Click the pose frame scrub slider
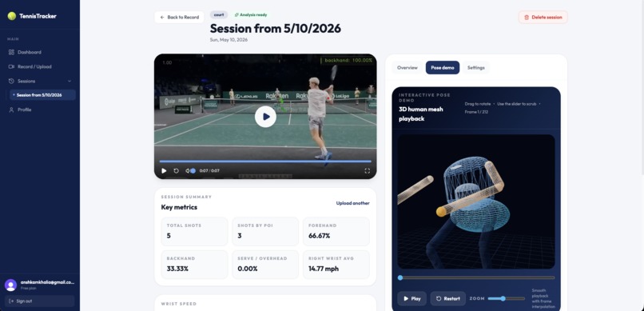The height and width of the screenshot is (311, 644). pyautogui.click(x=476, y=277)
